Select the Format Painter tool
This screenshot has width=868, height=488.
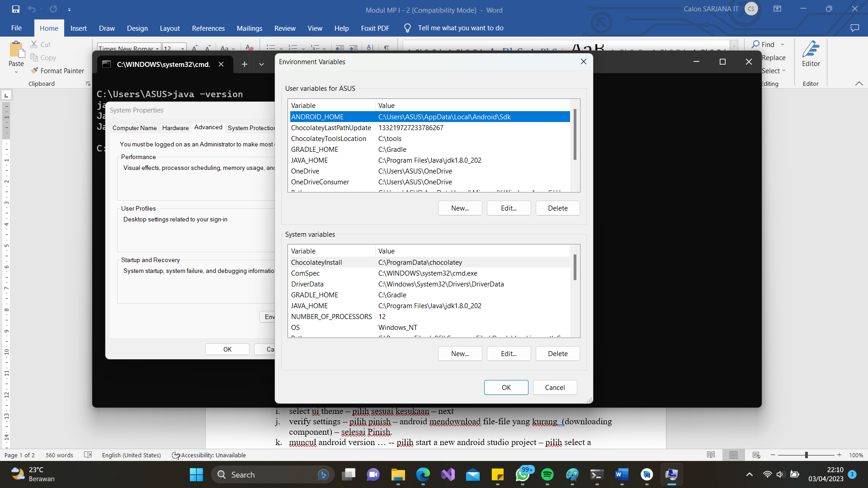pos(57,70)
